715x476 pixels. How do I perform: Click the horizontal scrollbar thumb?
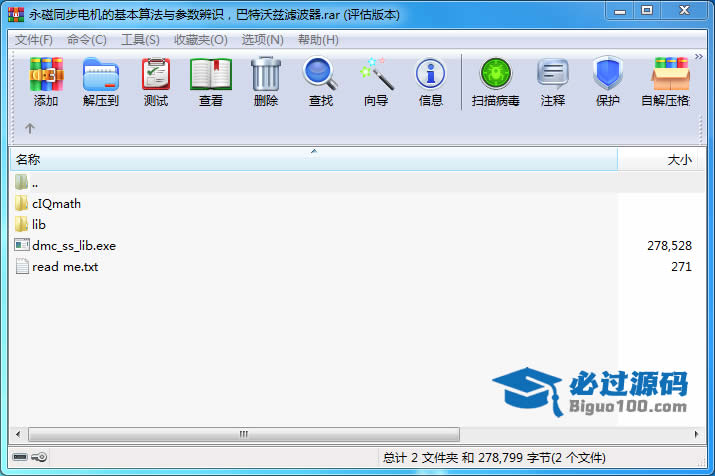[244, 434]
